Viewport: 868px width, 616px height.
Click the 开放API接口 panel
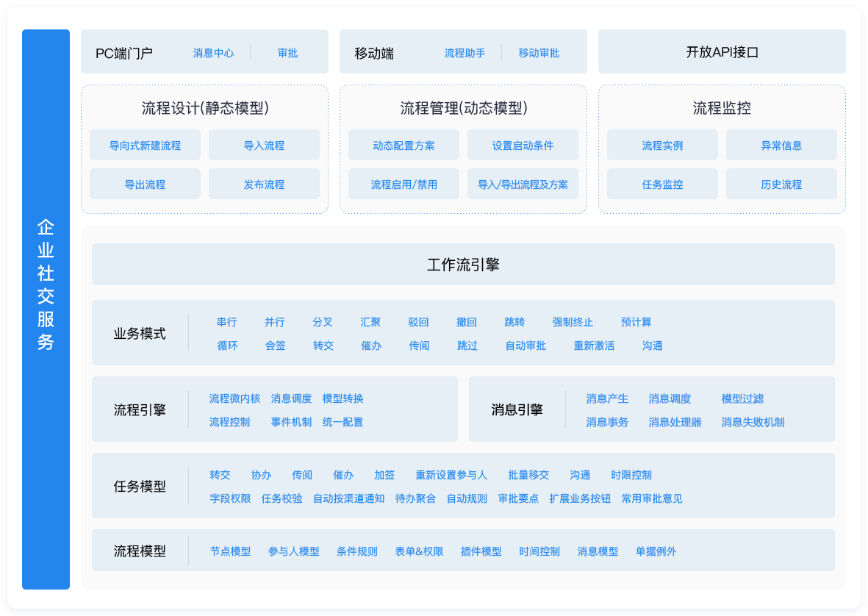(x=721, y=51)
